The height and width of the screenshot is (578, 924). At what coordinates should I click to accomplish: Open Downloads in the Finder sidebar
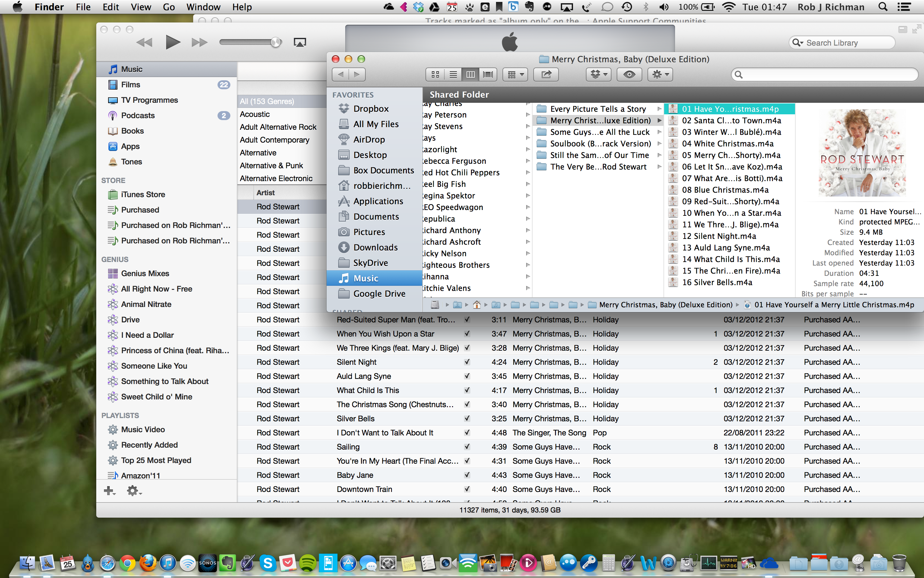(374, 247)
